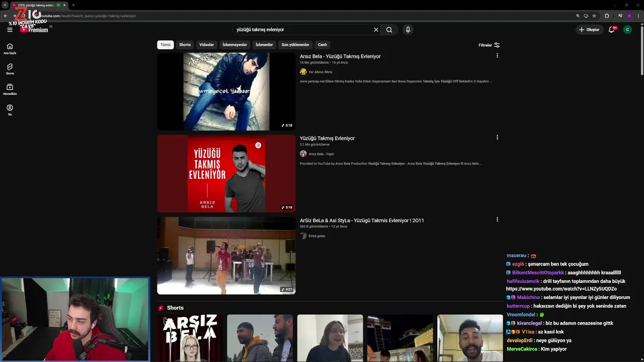
Task: Click the YouTube Premium logo
Action: click(34, 30)
